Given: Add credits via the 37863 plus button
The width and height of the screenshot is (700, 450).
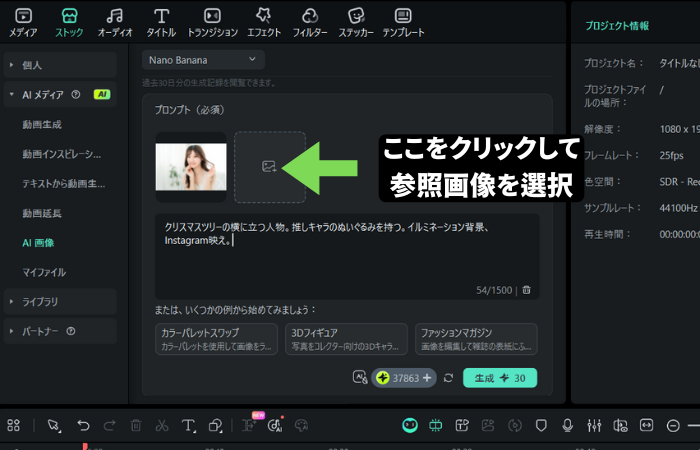Looking at the screenshot, I should [427, 378].
